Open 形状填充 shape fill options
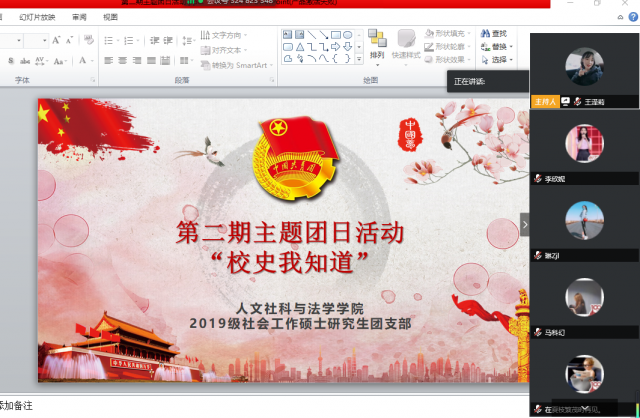The image size is (640, 418). (448, 33)
